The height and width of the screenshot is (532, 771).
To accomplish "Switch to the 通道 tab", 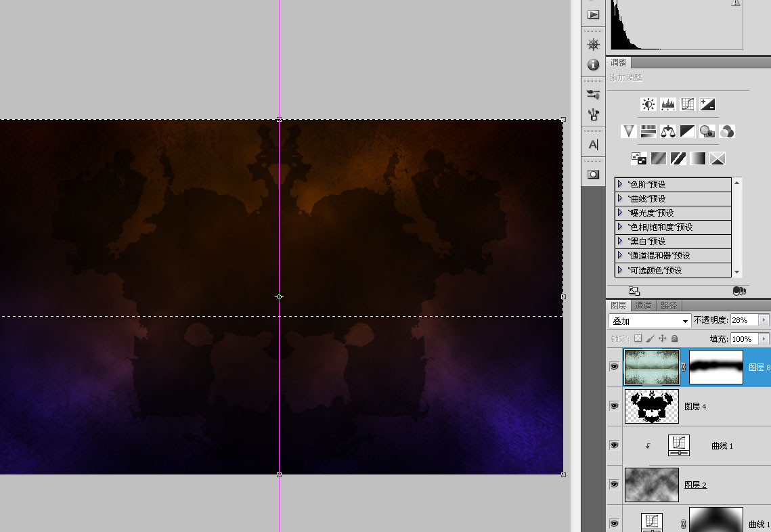I will pyautogui.click(x=643, y=305).
